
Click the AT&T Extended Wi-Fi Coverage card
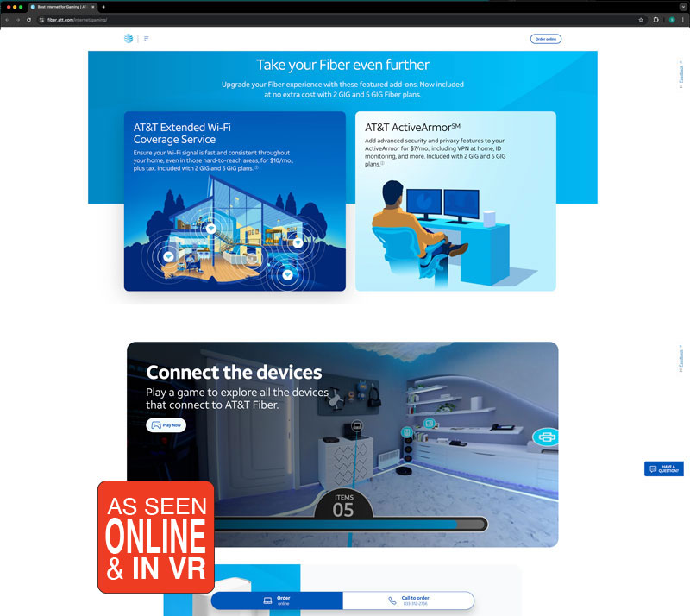click(x=235, y=201)
